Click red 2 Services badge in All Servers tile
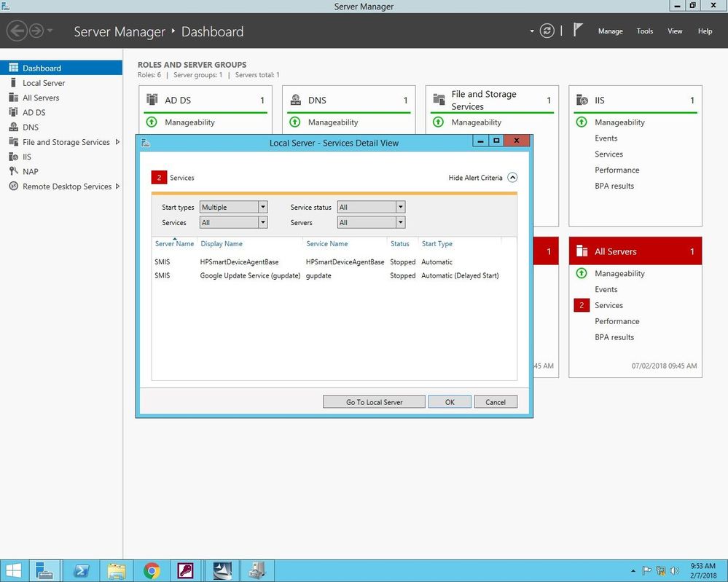Screen dimensions: 728x582 (582, 305)
